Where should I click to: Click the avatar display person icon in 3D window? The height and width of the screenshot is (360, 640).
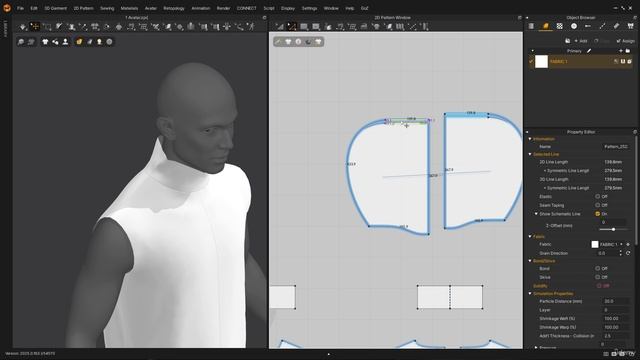65,42
